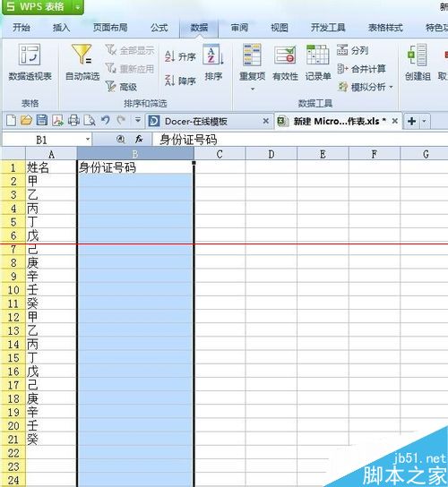Select the 视图 ribbon tab
The height and width of the screenshot is (487, 448).
click(x=280, y=28)
